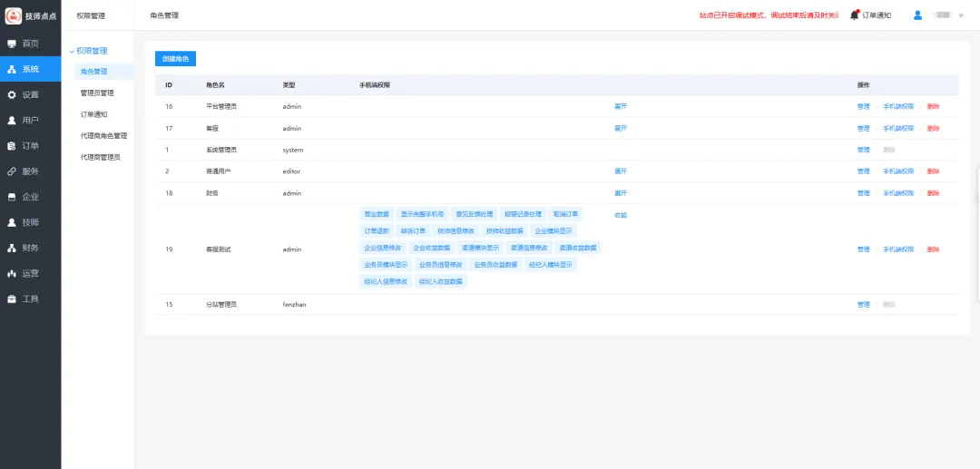Screen dimensions: 980x469
Task: Open the user account dropdown arrow
Action: 961,16
